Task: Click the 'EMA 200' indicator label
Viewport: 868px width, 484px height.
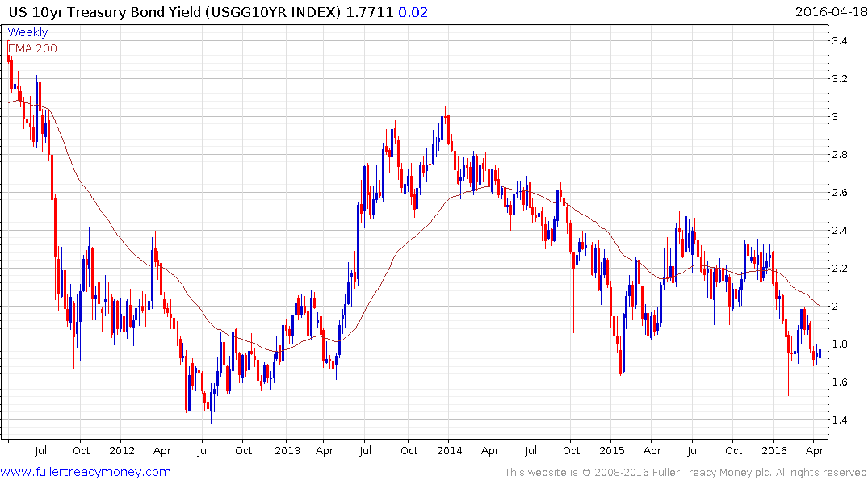Action: (x=32, y=48)
